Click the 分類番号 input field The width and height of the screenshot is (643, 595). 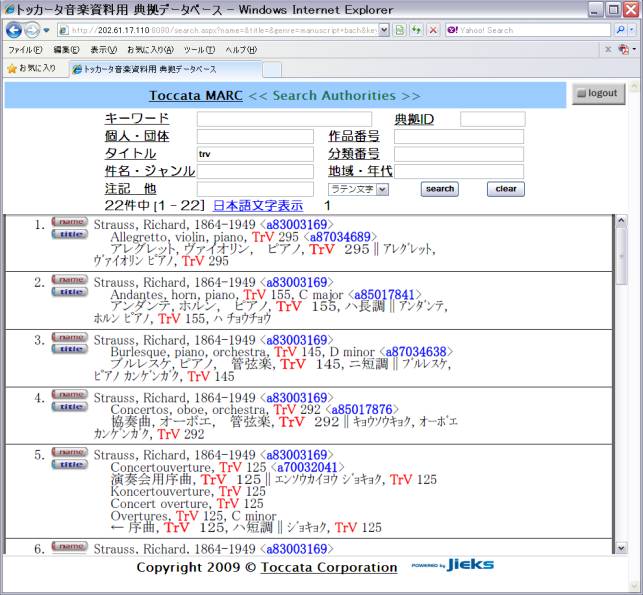tap(459, 154)
